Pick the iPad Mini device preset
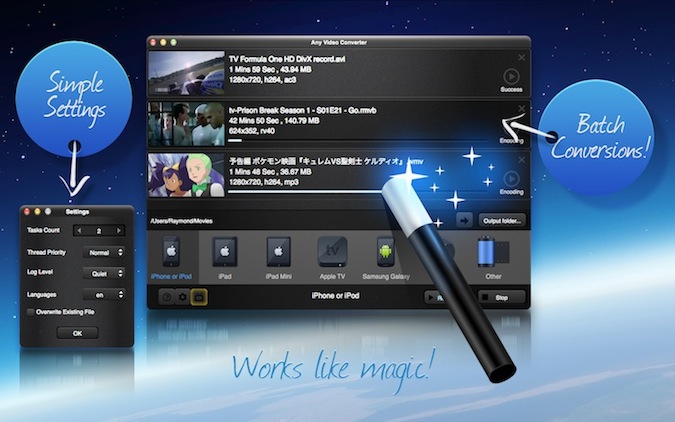 click(278, 252)
